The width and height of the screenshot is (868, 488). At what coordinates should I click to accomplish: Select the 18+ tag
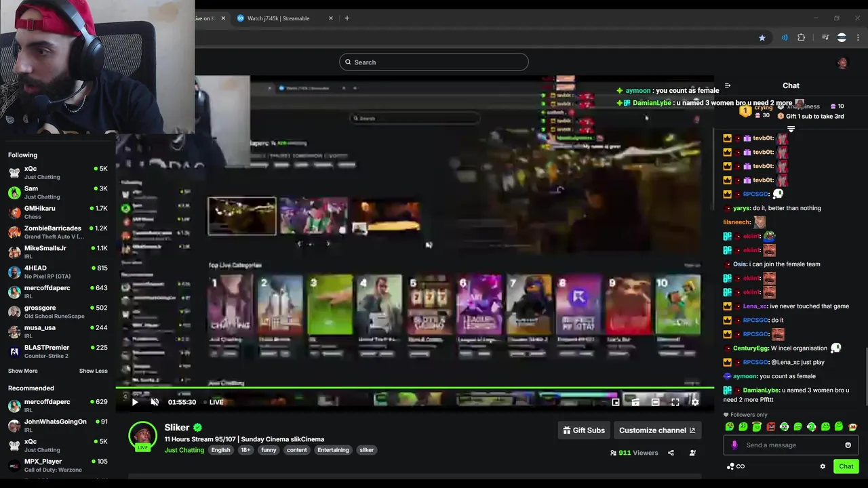245,450
